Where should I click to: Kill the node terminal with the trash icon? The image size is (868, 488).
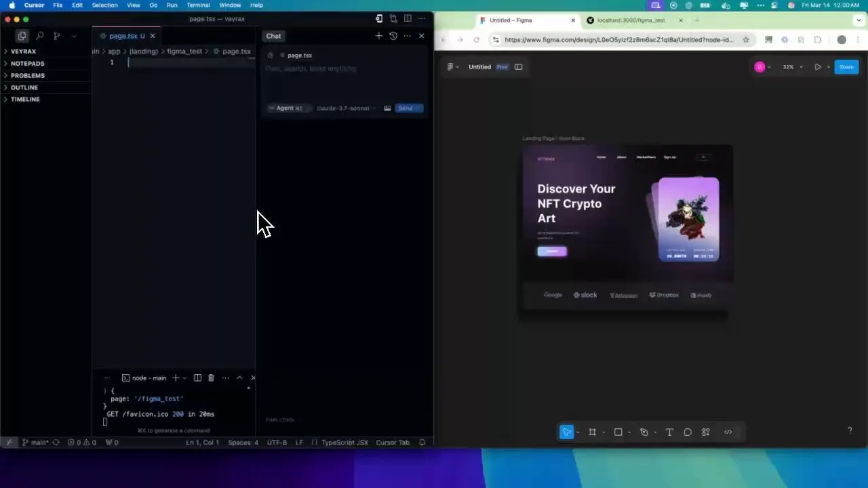point(211,378)
